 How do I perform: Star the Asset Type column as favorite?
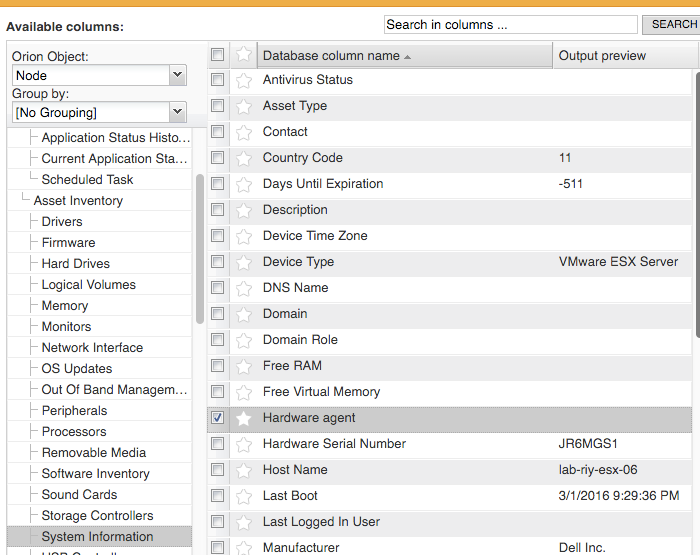pos(244,106)
